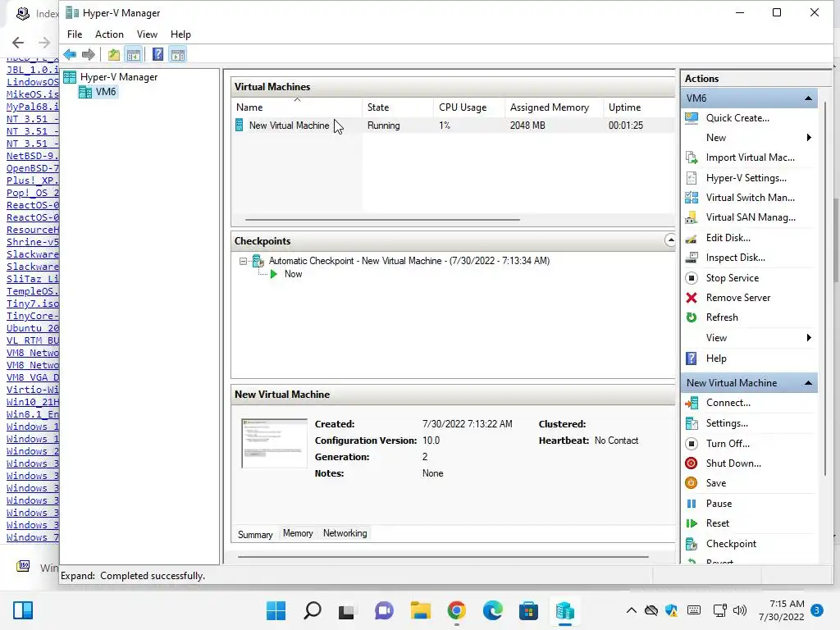Viewport: 840px width, 630px height.
Task: Sort by the Uptime column header
Action: tap(638, 107)
